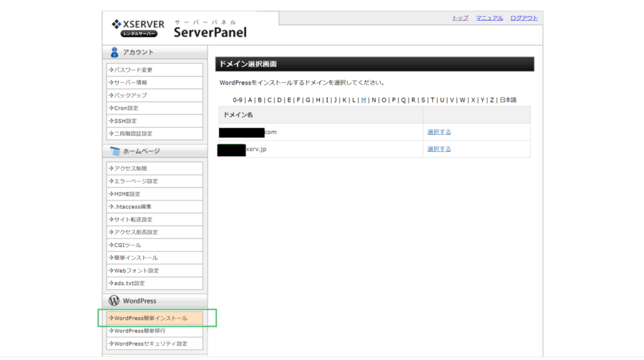The width and height of the screenshot is (644, 360).
Task: Click the Account section person icon
Action: pyautogui.click(x=114, y=52)
